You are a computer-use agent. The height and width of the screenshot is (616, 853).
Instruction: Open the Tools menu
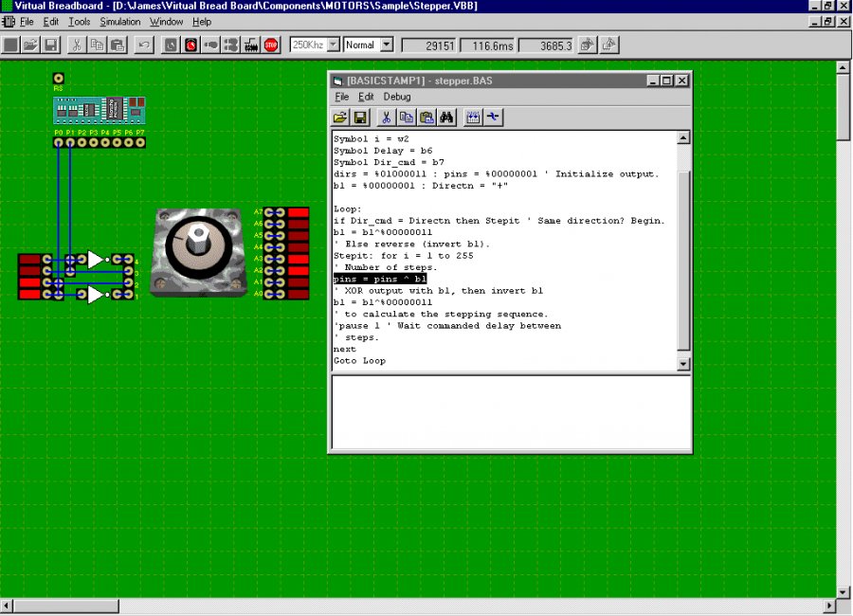coord(79,22)
